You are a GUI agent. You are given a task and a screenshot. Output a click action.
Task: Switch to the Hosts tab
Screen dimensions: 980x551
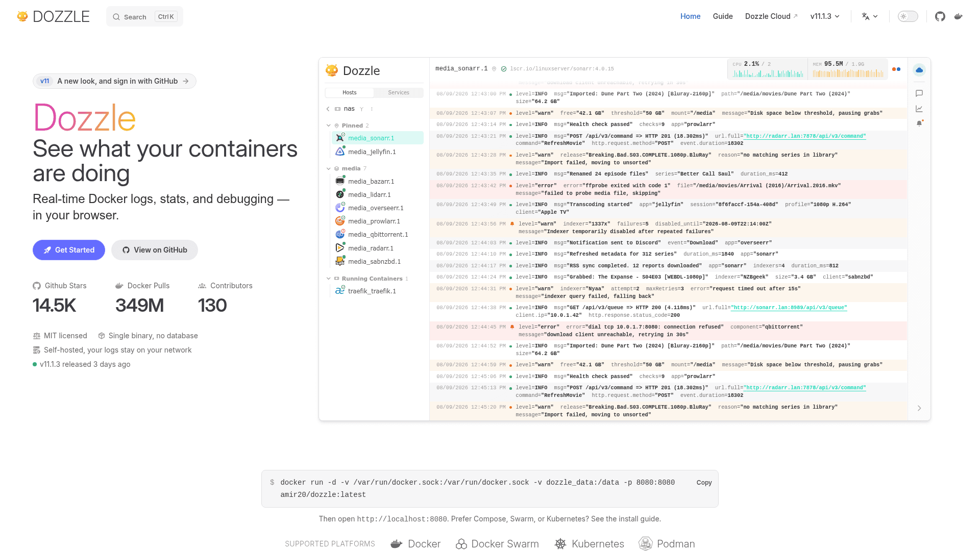pyautogui.click(x=350, y=92)
